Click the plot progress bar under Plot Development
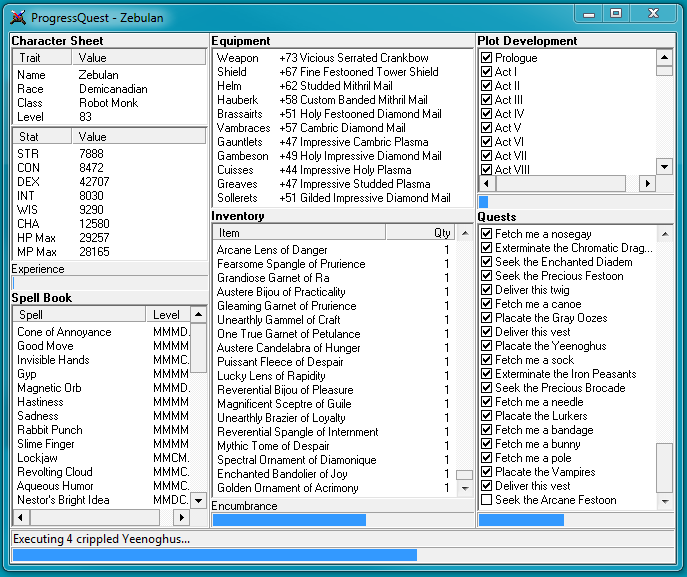The image size is (687, 577). [576, 202]
